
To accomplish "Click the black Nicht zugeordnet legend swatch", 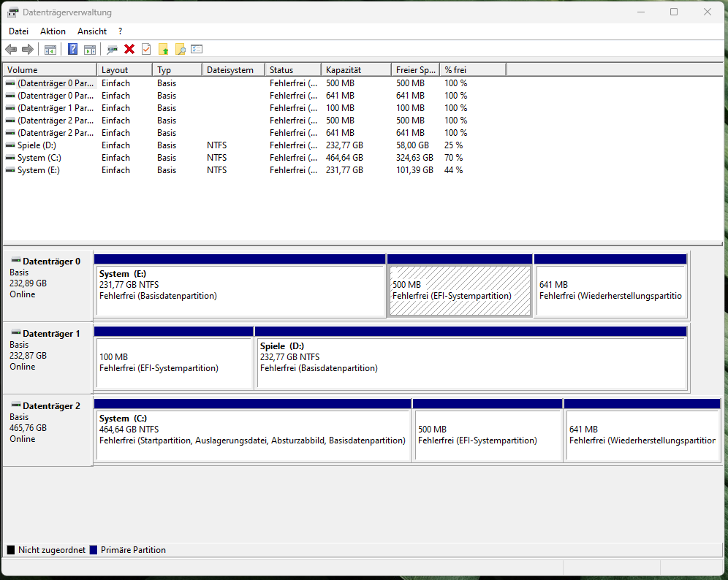I will pos(11,550).
